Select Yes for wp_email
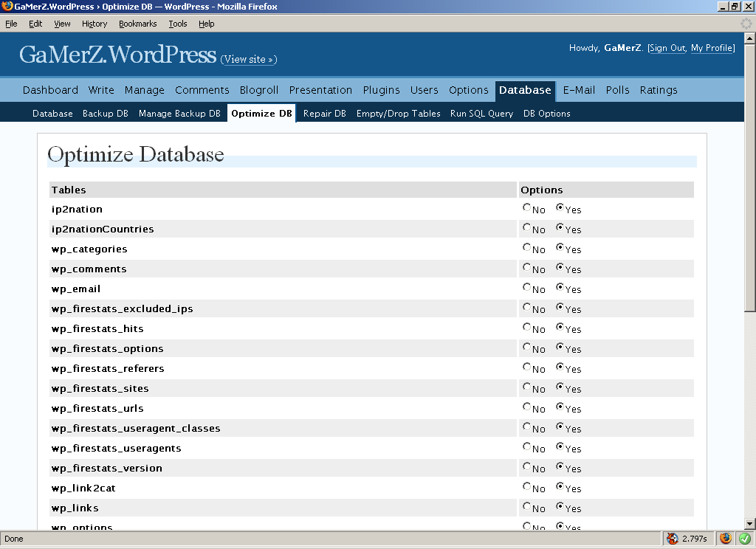This screenshot has height=549, width=756. click(x=560, y=287)
